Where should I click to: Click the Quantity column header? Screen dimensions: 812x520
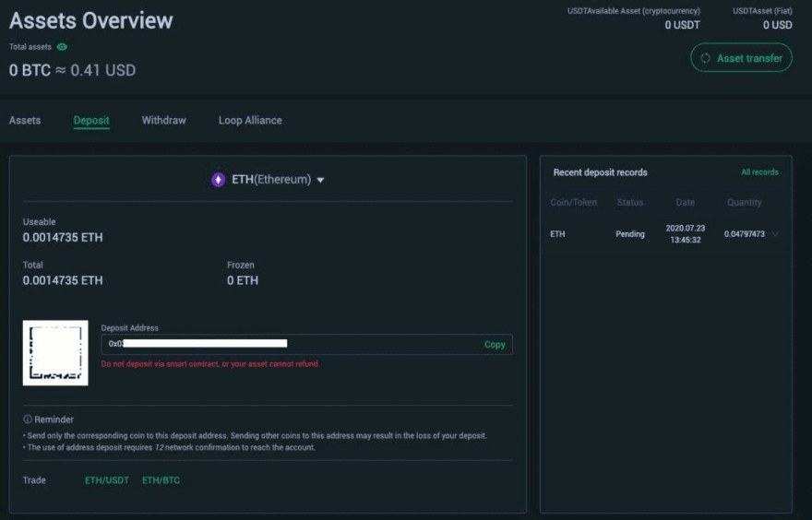[744, 202]
